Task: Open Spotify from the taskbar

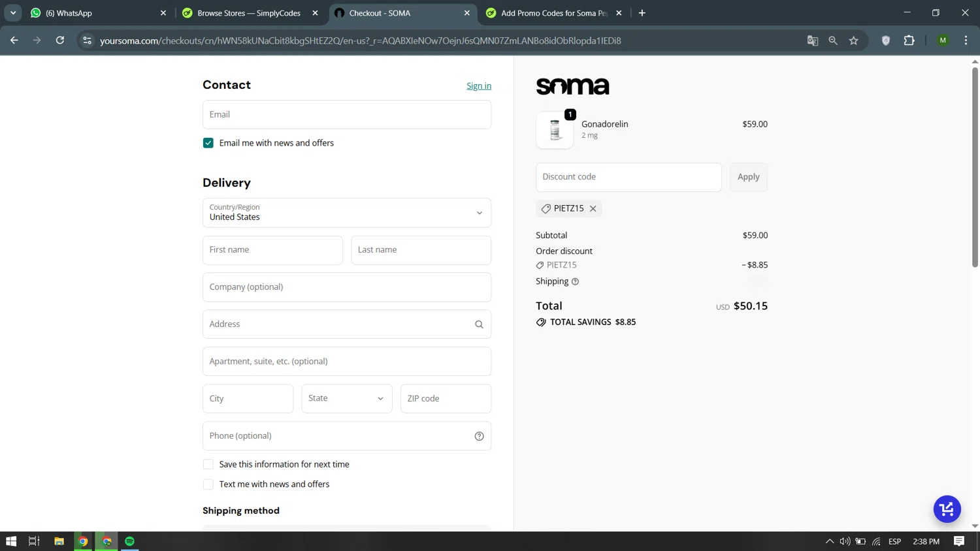Action: (x=129, y=541)
